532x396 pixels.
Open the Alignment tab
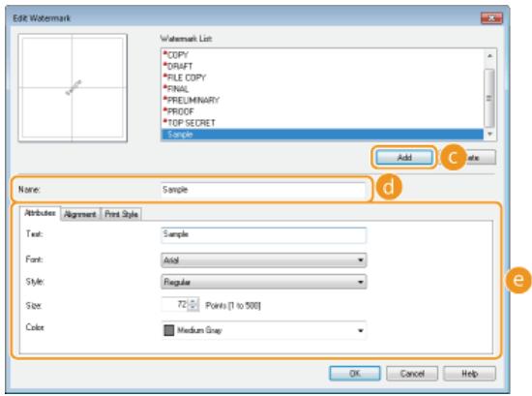pos(80,214)
